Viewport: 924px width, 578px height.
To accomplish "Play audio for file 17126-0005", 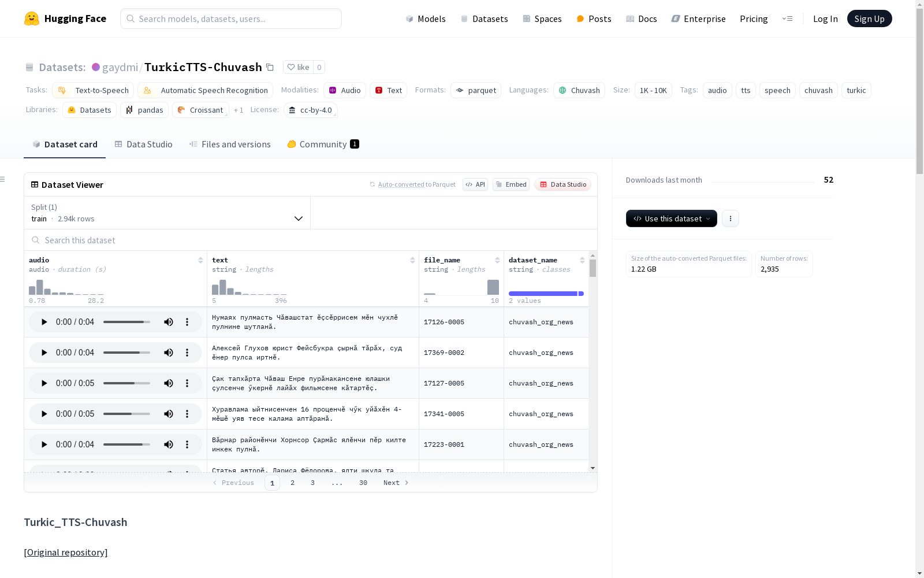I will tap(44, 322).
